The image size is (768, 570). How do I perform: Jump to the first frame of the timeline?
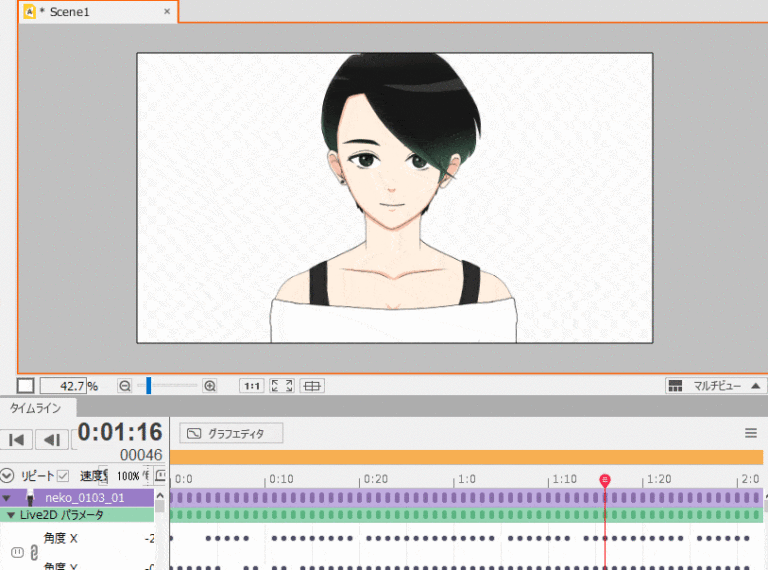click(16, 440)
